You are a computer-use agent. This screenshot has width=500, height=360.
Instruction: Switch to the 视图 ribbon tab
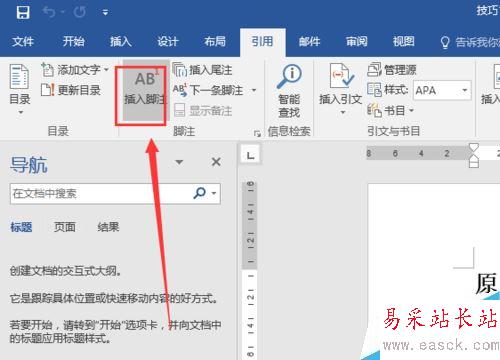pyautogui.click(x=404, y=42)
